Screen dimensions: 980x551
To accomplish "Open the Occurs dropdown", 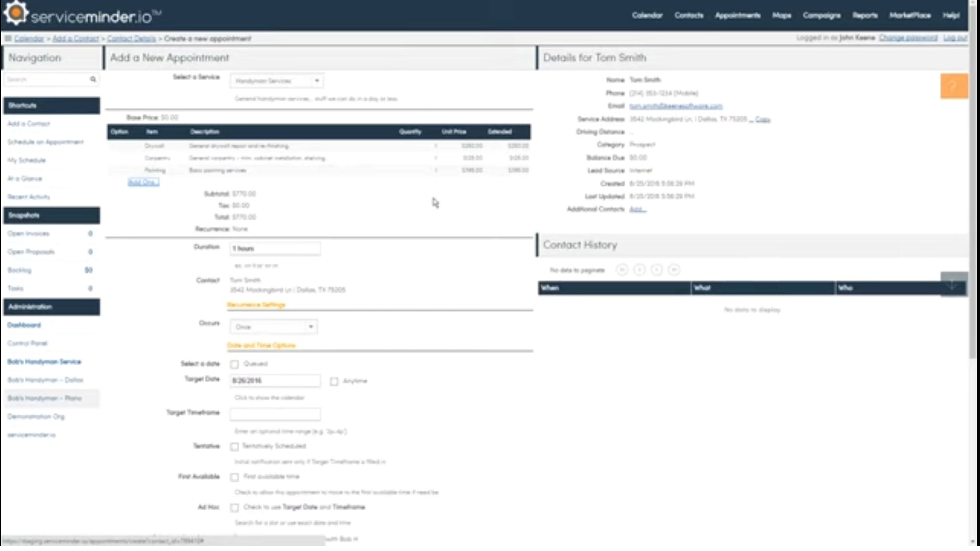I will [274, 327].
